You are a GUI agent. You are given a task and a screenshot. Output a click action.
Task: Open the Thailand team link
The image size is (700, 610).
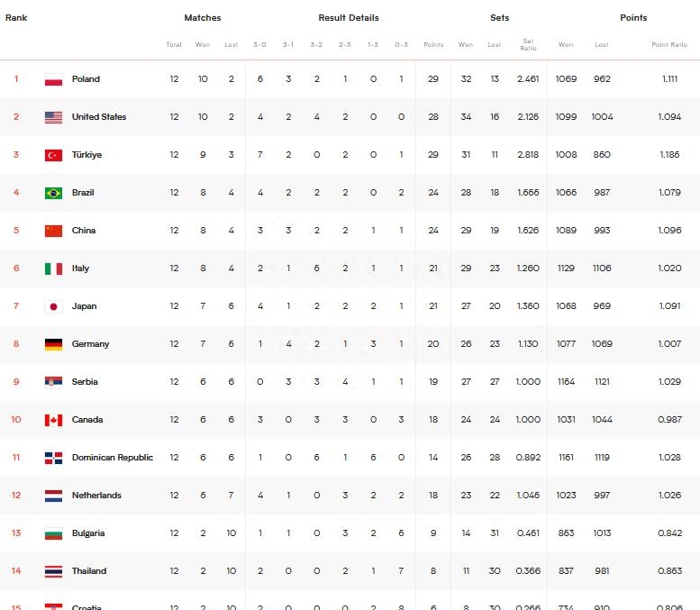click(x=89, y=571)
